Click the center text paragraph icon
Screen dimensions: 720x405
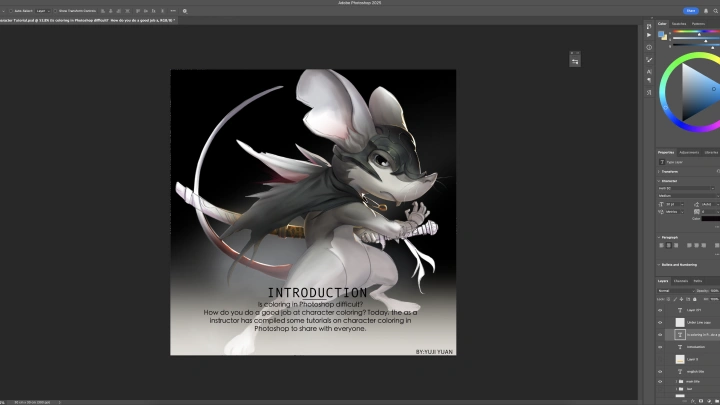(669, 246)
